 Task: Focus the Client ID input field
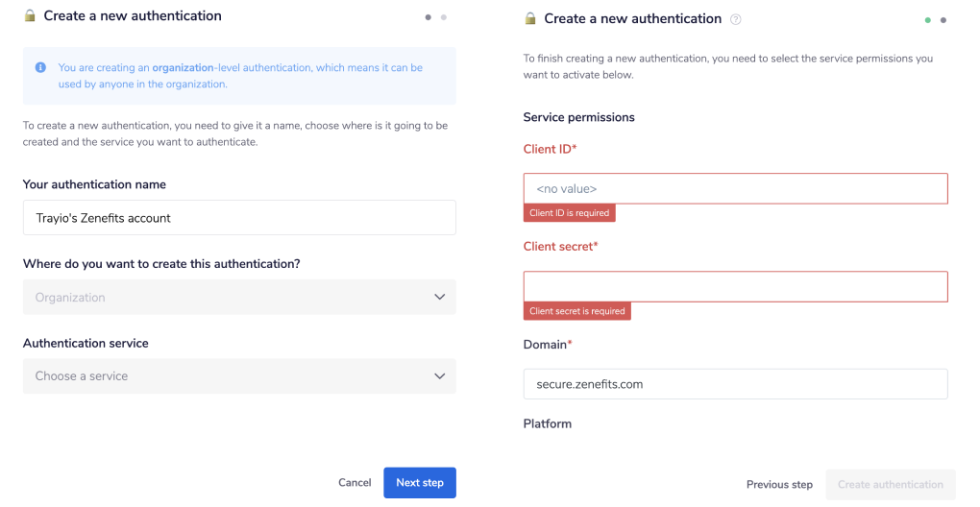pos(735,189)
